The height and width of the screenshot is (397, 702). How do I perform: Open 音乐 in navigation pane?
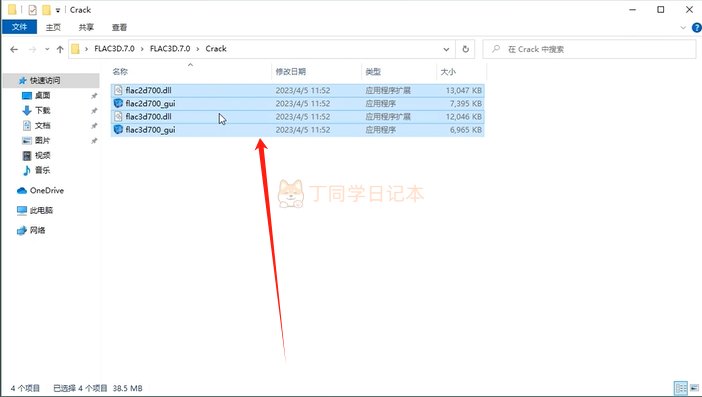(43, 170)
